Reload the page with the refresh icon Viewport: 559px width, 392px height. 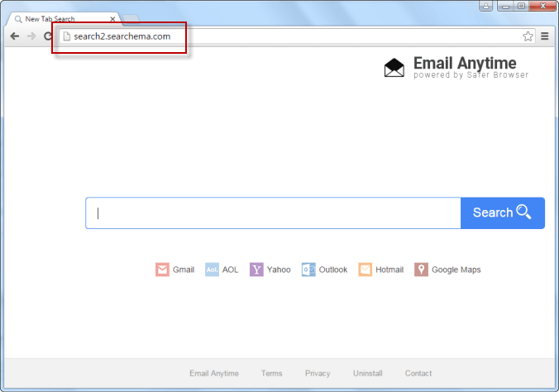(48, 36)
